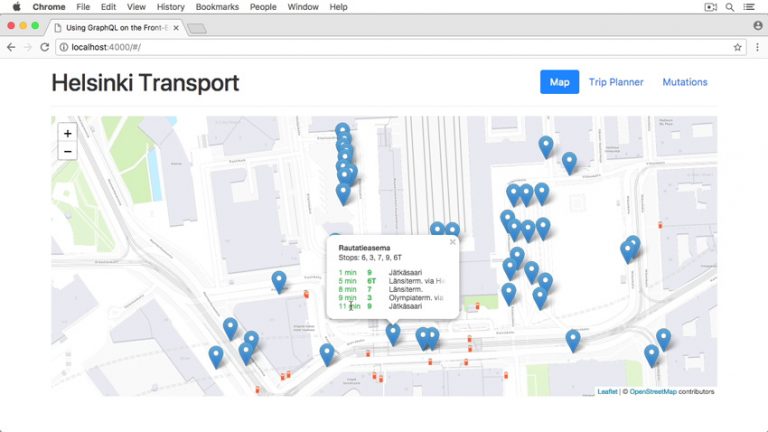
Task: Open the Chrome application menu
Action: (x=48, y=7)
